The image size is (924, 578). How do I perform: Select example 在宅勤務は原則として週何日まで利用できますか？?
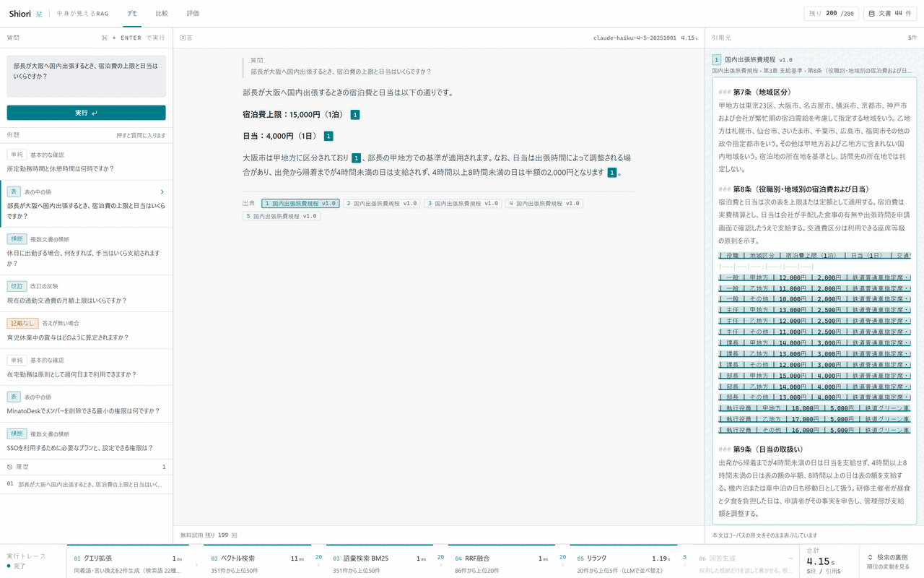tap(86, 368)
